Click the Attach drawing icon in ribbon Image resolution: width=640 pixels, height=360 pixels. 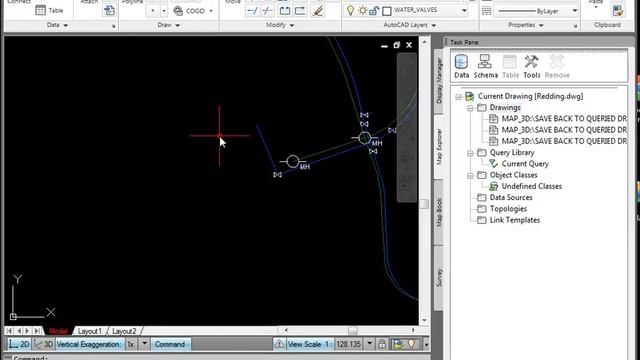109,10
